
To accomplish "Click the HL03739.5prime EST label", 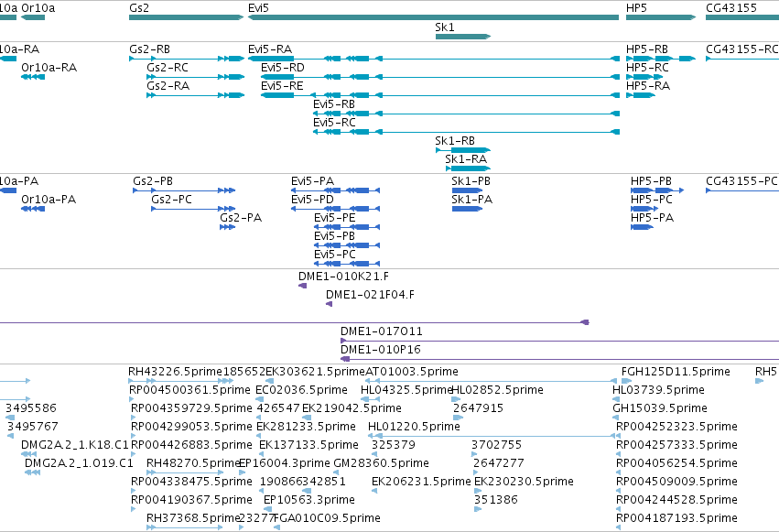I will click(x=659, y=390).
